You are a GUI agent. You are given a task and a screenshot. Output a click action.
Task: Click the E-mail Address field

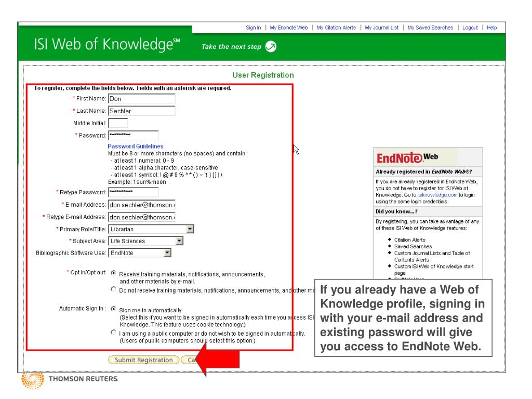pos(142,205)
